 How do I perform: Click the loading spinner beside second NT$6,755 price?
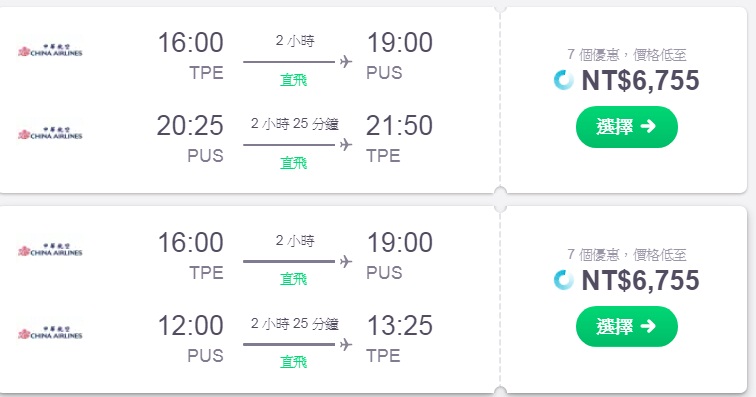564,280
